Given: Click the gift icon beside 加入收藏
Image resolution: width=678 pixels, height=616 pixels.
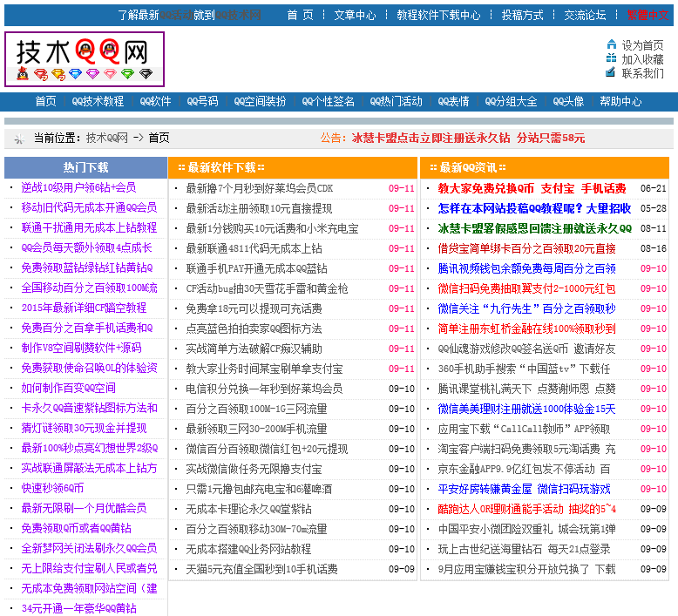Looking at the screenshot, I should tap(611, 58).
